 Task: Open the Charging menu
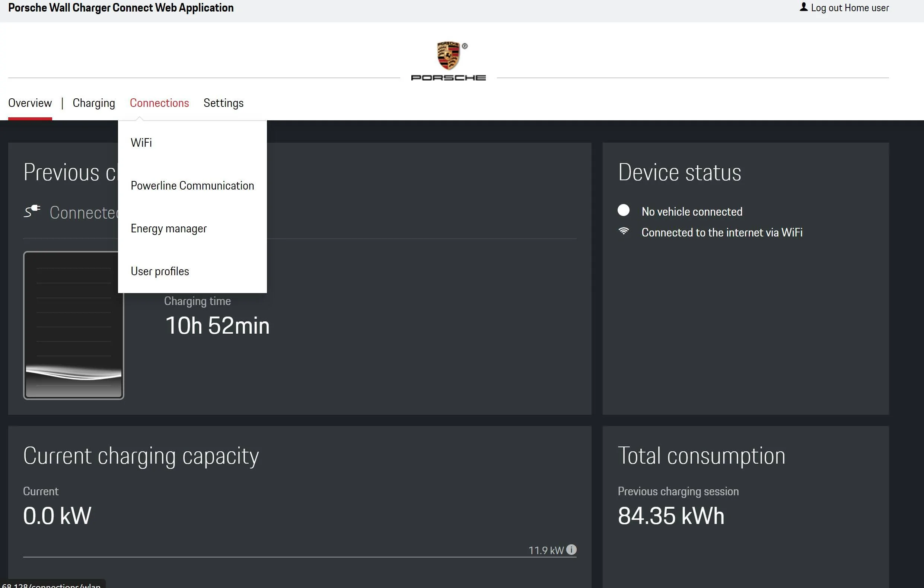94,103
